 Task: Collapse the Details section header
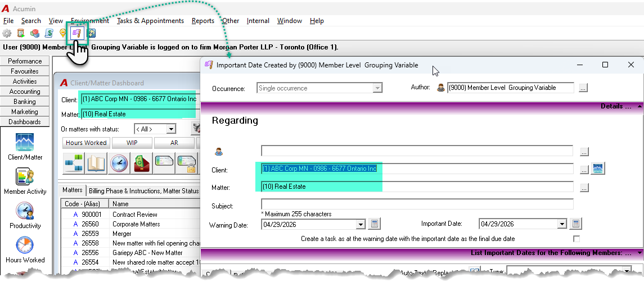[x=640, y=106]
